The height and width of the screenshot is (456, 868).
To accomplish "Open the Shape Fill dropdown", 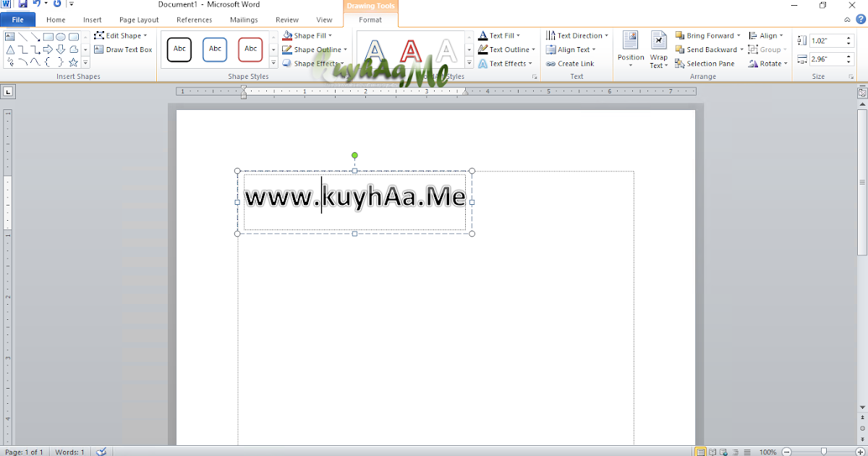I will [307, 35].
